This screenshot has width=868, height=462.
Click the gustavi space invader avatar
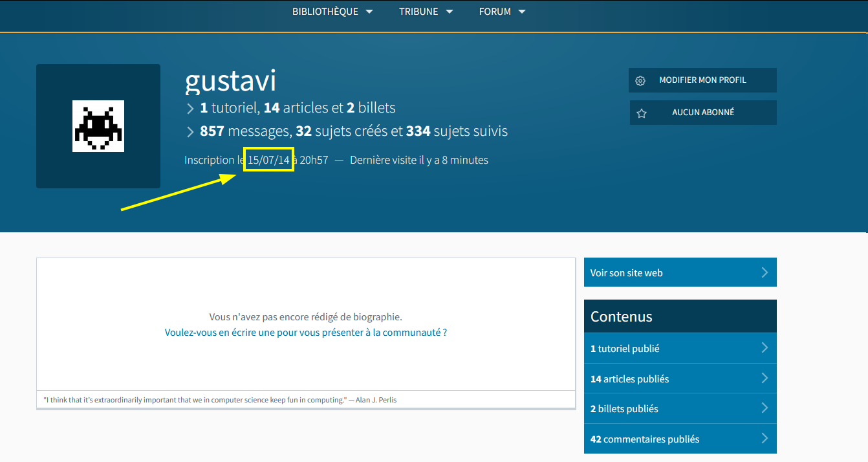click(98, 126)
